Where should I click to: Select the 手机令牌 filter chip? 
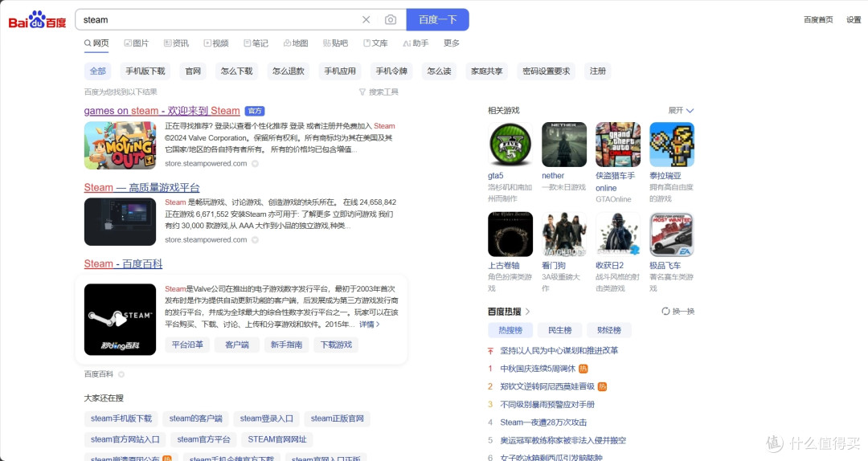tap(391, 71)
